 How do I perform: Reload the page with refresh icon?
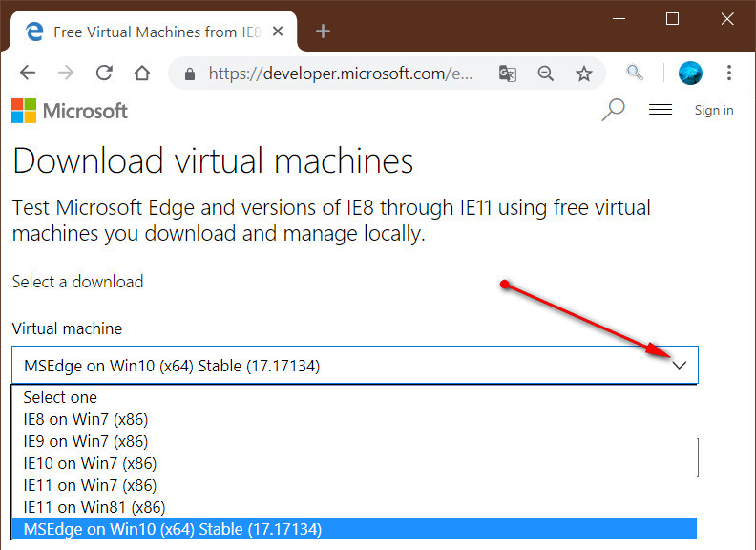(x=104, y=74)
